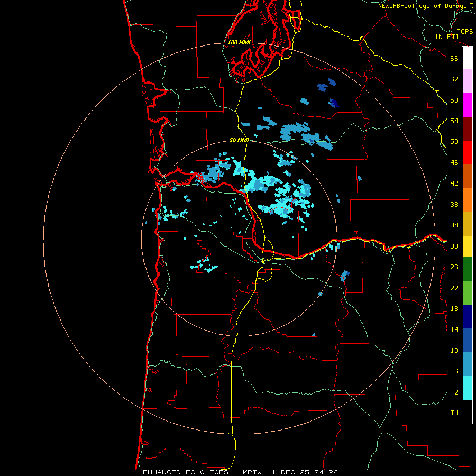
Task: Click the 04:26 timestamp
Action: coord(325,472)
